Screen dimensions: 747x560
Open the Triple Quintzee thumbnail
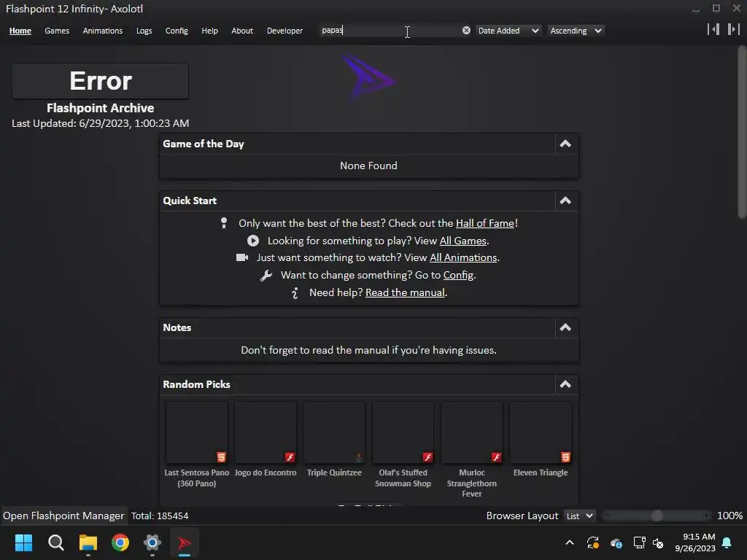click(x=334, y=432)
